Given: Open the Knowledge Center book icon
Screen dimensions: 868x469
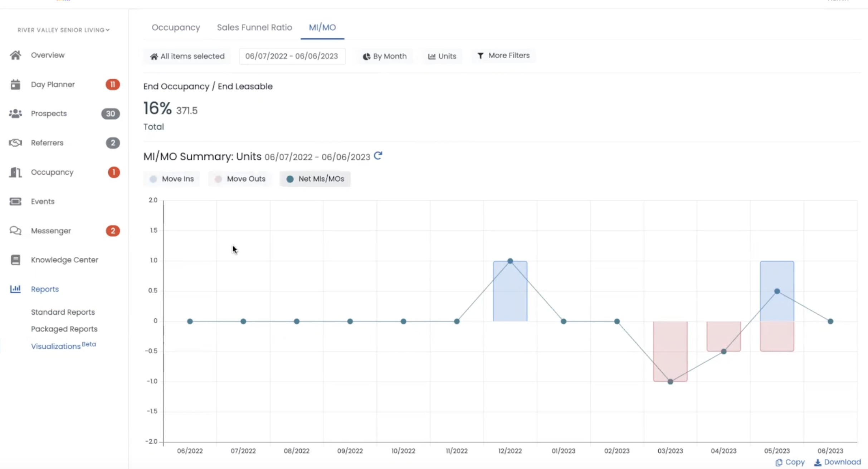Looking at the screenshot, I should 15,260.
